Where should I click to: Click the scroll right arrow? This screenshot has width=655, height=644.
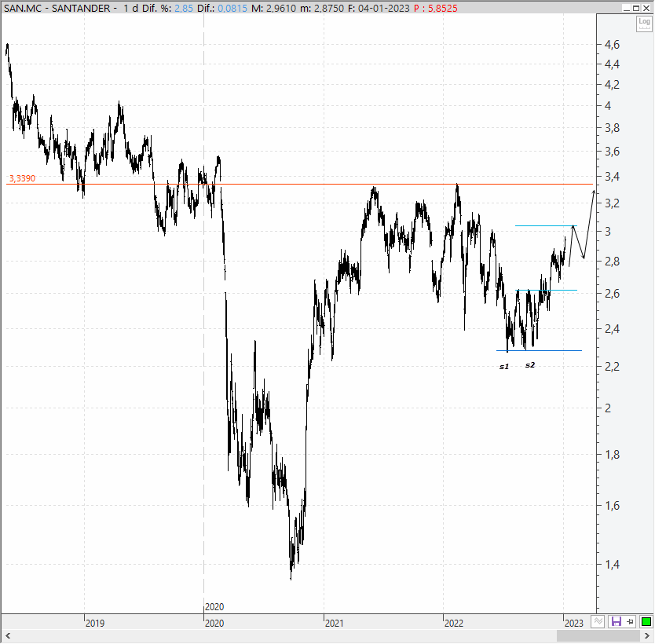pyautogui.click(x=647, y=636)
